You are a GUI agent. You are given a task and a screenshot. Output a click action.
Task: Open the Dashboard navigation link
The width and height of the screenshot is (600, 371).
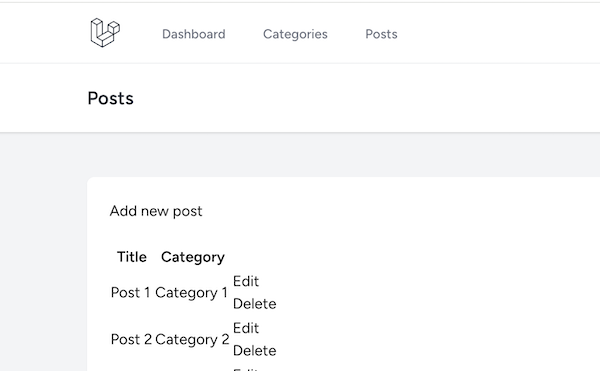[194, 34]
